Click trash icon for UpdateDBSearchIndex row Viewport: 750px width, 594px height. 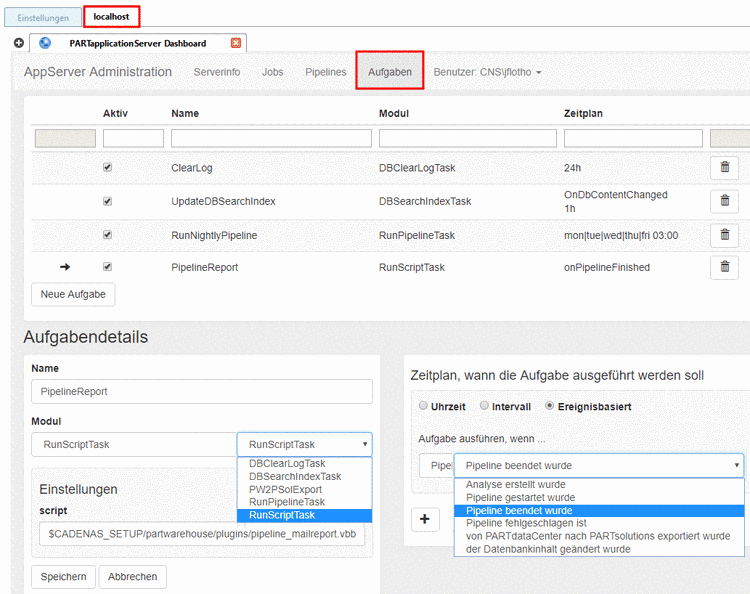[x=724, y=201]
